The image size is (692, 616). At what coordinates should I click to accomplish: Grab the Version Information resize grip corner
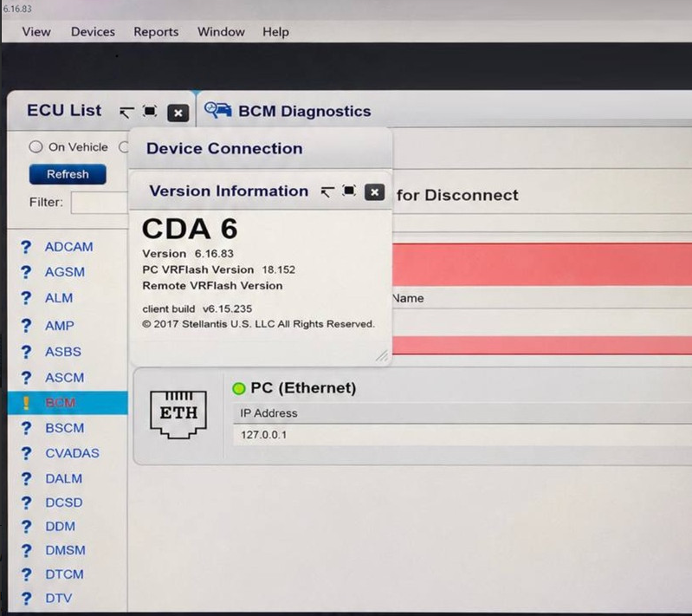click(382, 356)
